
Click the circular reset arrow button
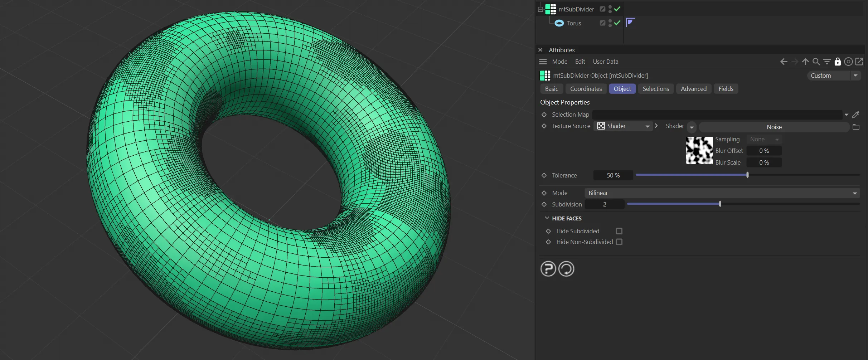coord(566,269)
